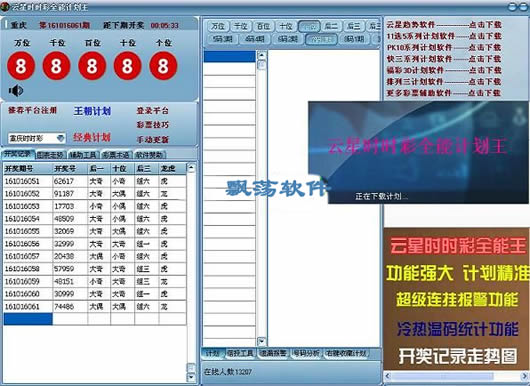Click the app icon in the title bar

[x=5, y=6]
